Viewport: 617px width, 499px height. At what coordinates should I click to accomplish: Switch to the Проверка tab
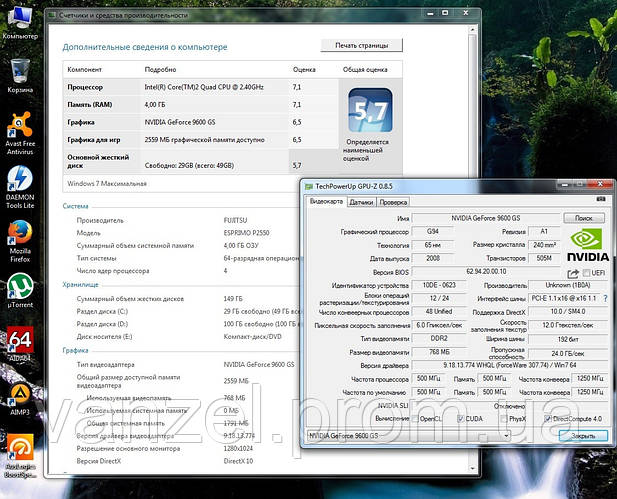click(x=393, y=202)
